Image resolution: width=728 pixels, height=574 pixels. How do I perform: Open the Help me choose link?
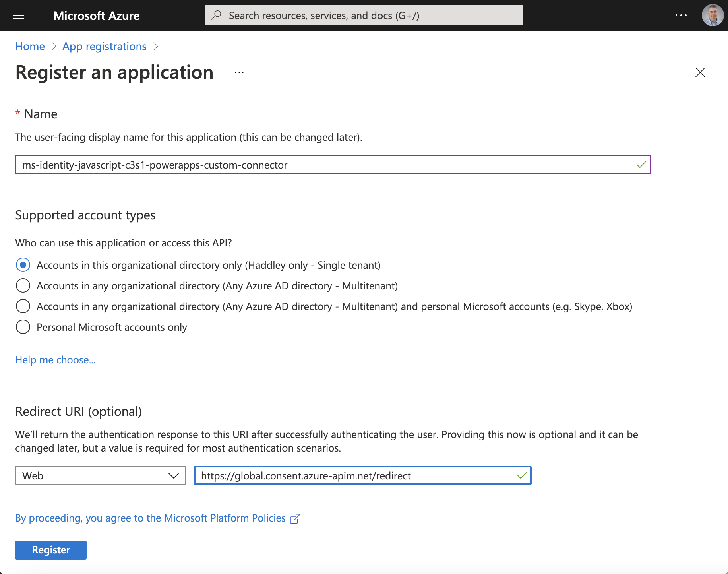click(x=55, y=360)
